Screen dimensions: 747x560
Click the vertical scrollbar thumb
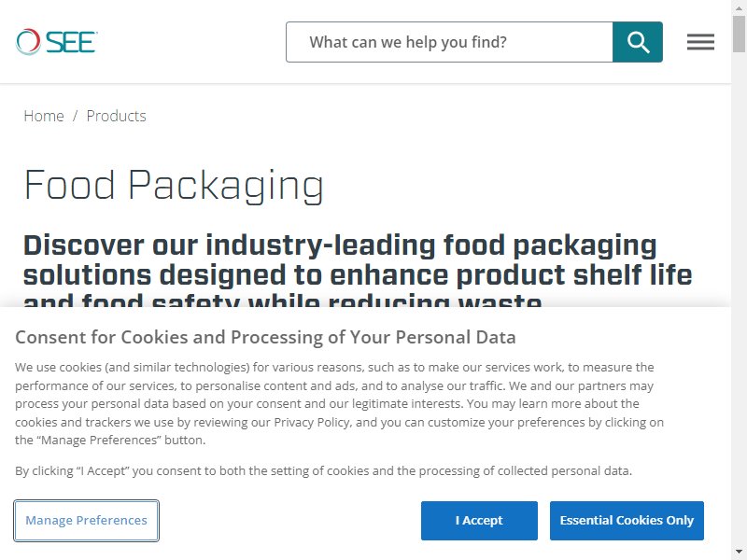click(x=739, y=34)
